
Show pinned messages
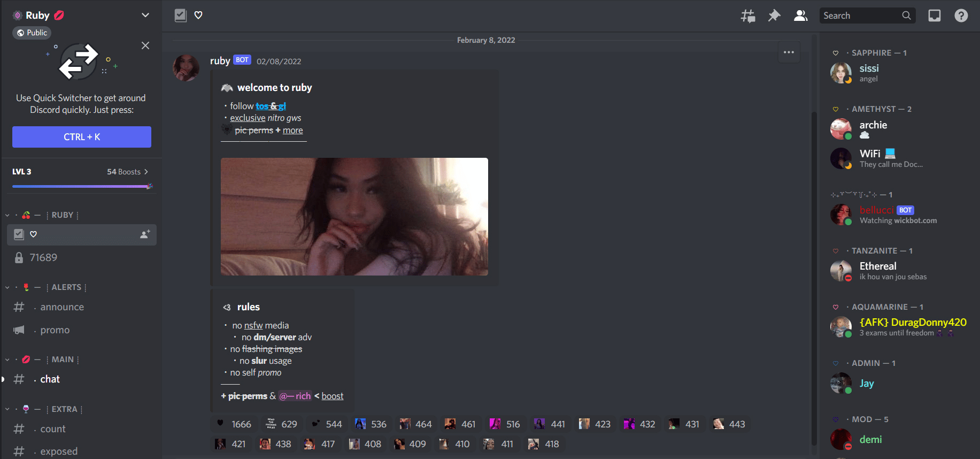click(774, 16)
